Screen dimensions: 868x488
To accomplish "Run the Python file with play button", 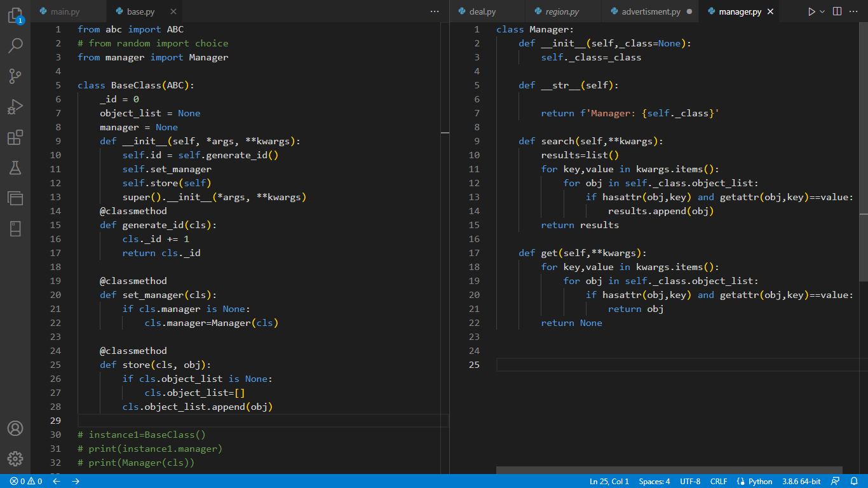I will pos(811,11).
